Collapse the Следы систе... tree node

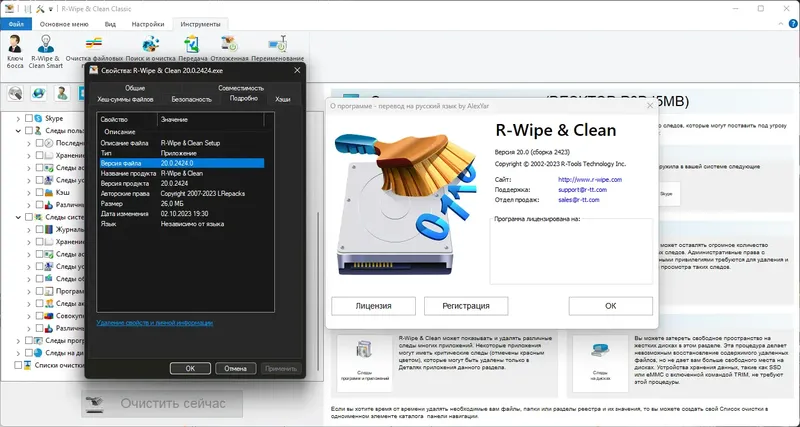pos(18,217)
